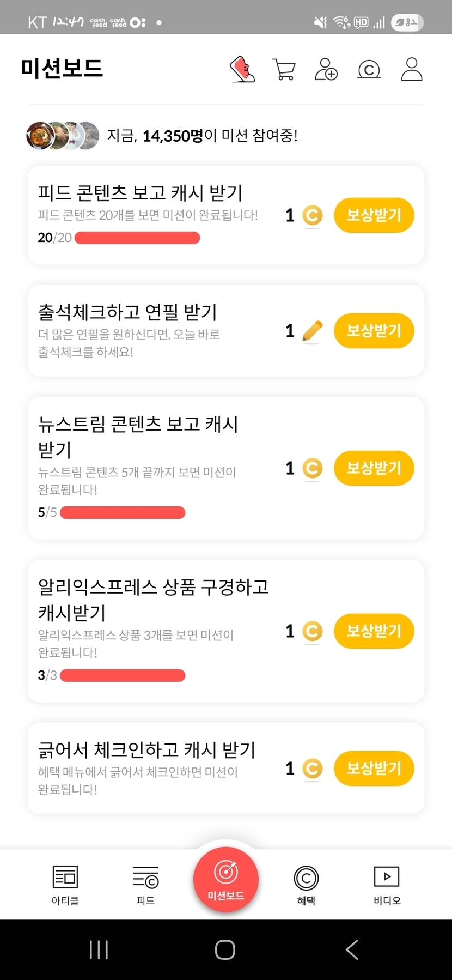
Task: Claim reward for 알리익스프레스 mission
Action: (x=374, y=631)
